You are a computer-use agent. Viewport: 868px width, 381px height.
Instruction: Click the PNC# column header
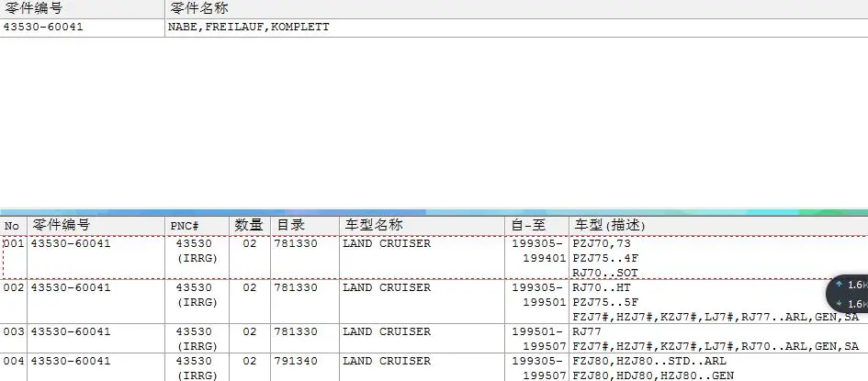click(x=197, y=226)
